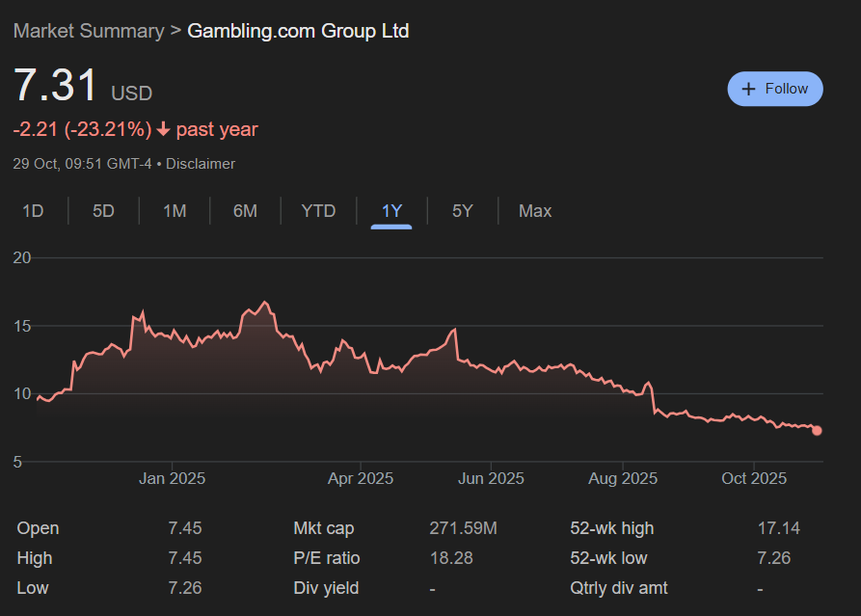Show the Max range tab

[x=535, y=211]
